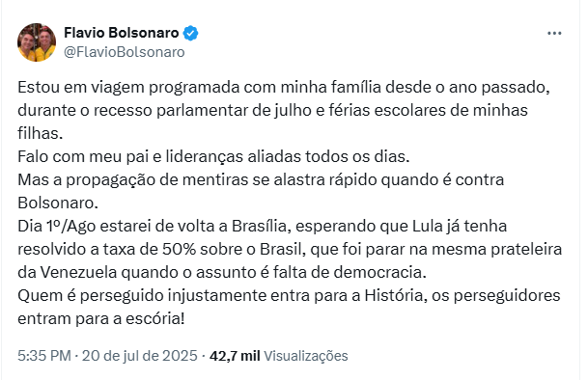Click the line "Falo com meu pai e lideranças"
Screen dimensions: 588x380
pos(213,156)
